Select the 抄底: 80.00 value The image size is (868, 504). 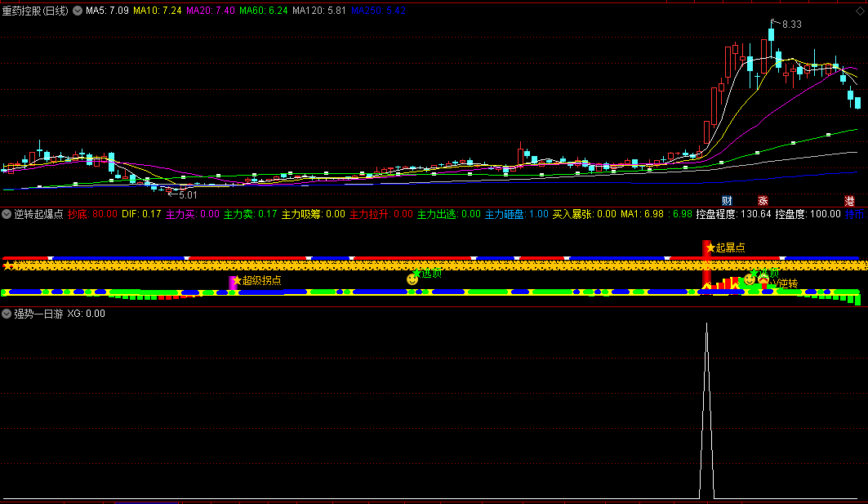tap(92, 214)
